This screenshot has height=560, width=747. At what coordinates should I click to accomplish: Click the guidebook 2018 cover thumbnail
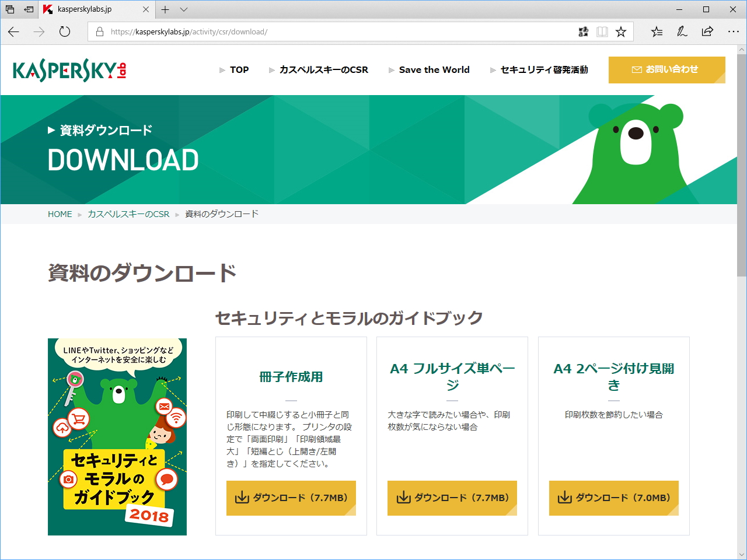pos(117,437)
